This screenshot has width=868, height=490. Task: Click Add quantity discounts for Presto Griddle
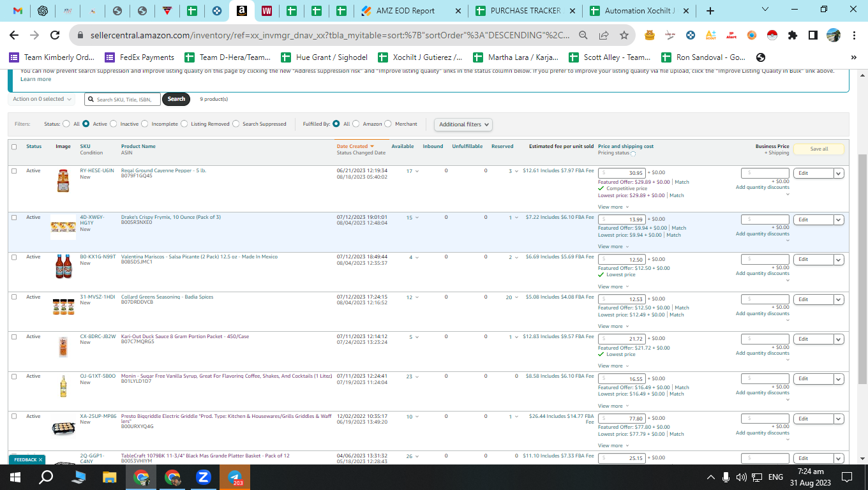pyautogui.click(x=763, y=433)
